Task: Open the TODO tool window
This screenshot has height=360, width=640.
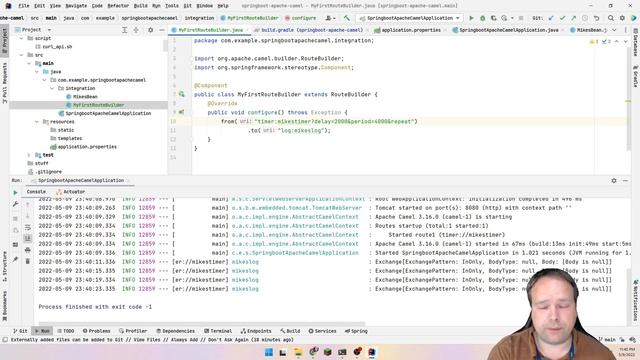Action: click(66, 331)
